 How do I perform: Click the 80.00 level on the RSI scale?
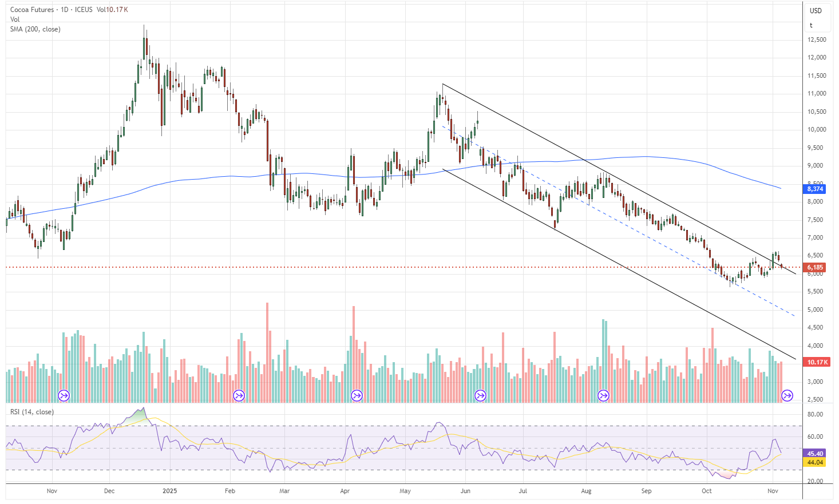[x=815, y=414]
